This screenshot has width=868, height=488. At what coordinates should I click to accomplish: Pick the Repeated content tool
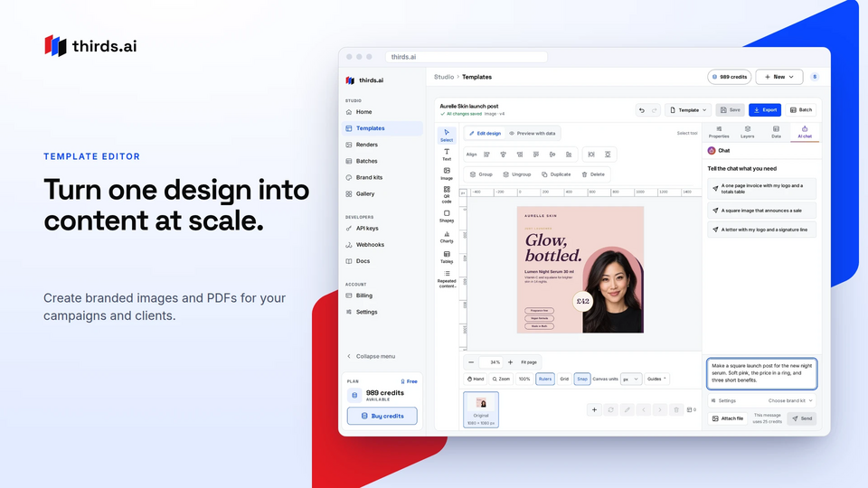click(447, 279)
